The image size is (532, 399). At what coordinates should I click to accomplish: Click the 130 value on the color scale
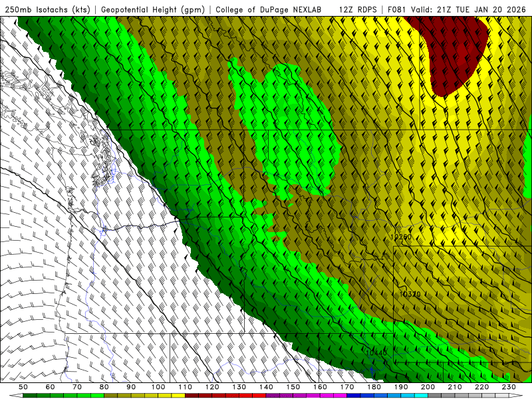click(x=239, y=387)
